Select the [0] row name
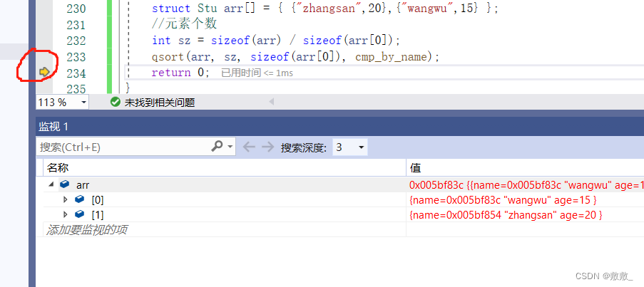The height and width of the screenshot is (287, 644). pyautogui.click(x=97, y=200)
